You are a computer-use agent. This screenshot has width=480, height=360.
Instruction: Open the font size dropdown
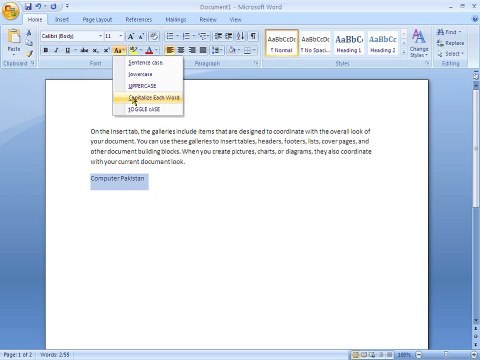pyautogui.click(x=121, y=36)
